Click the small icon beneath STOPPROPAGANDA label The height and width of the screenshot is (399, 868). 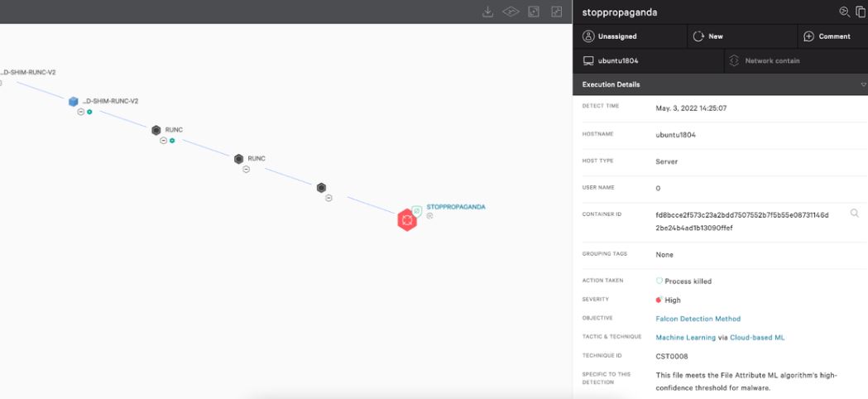pos(429,216)
